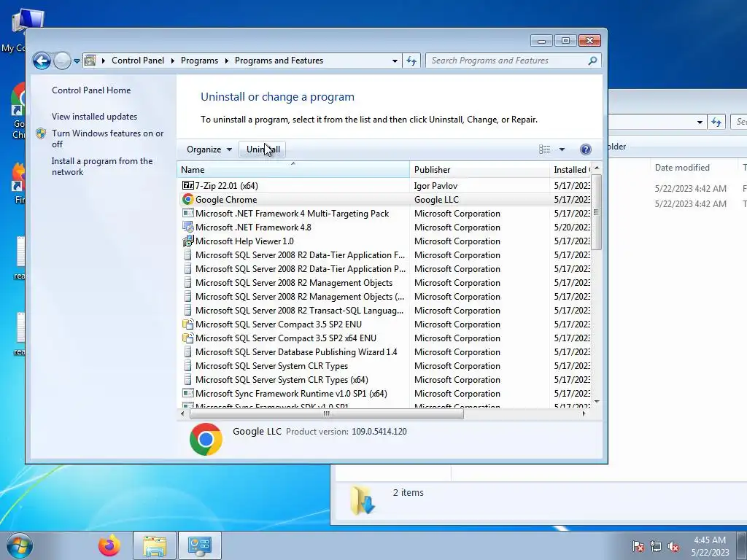Viewport: 747px width, 560px height.
Task: Open address dropdown in background Explorer window
Action: 700,122
